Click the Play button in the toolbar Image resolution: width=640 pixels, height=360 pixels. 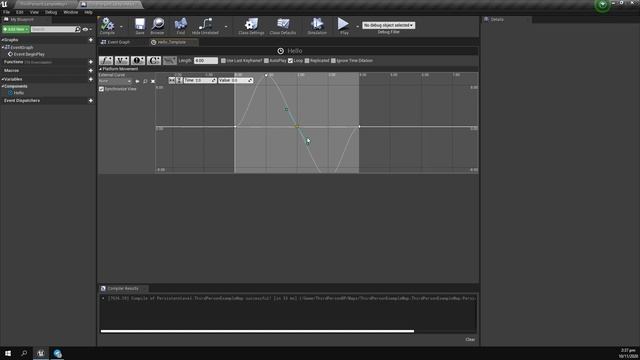tap(344, 25)
